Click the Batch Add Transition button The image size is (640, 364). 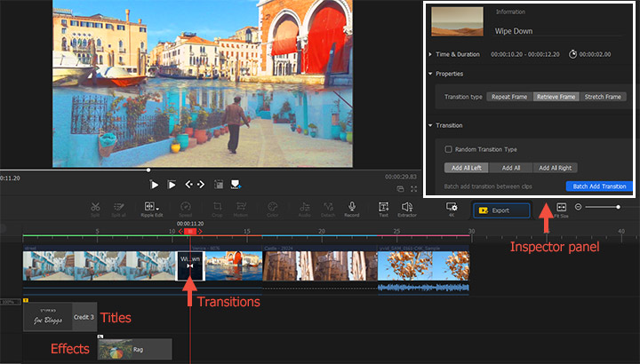[x=598, y=186]
